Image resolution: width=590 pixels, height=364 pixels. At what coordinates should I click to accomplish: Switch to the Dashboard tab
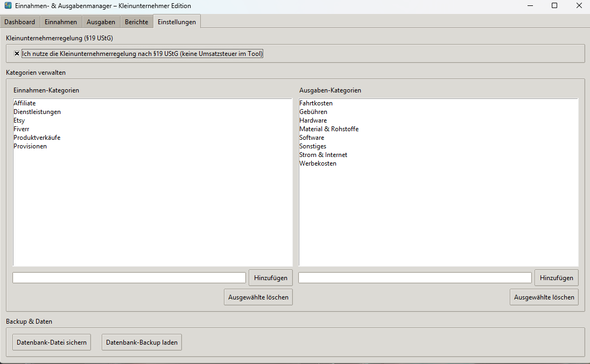click(19, 22)
